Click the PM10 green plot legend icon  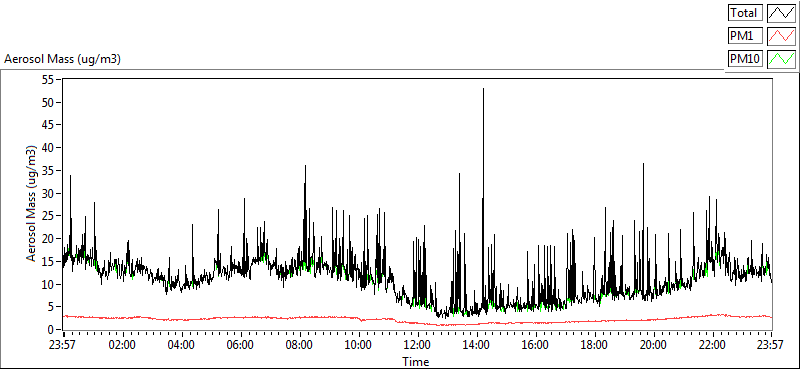pyautogui.click(x=781, y=59)
